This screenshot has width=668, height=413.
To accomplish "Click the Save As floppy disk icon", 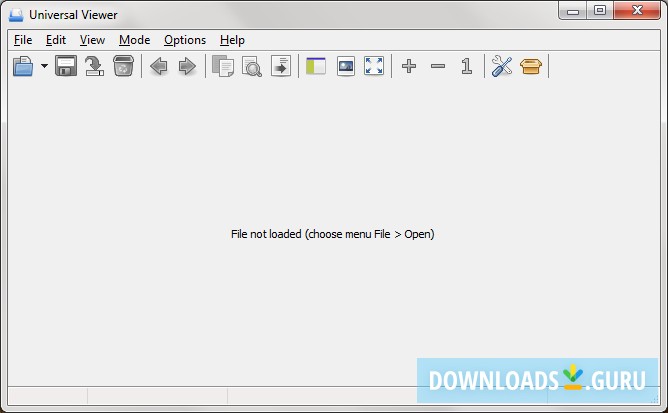I will point(66,66).
